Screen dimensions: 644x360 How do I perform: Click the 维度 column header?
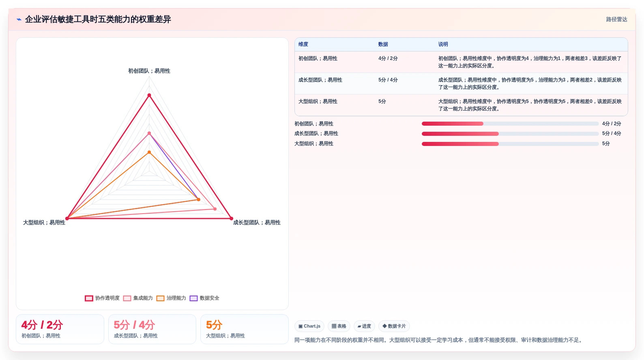point(303,44)
